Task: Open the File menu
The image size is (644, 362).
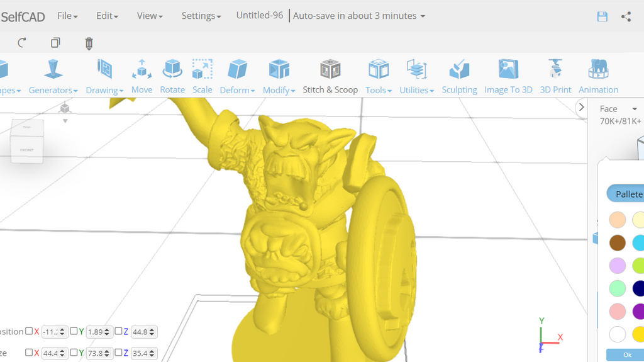Action: [67, 16]
